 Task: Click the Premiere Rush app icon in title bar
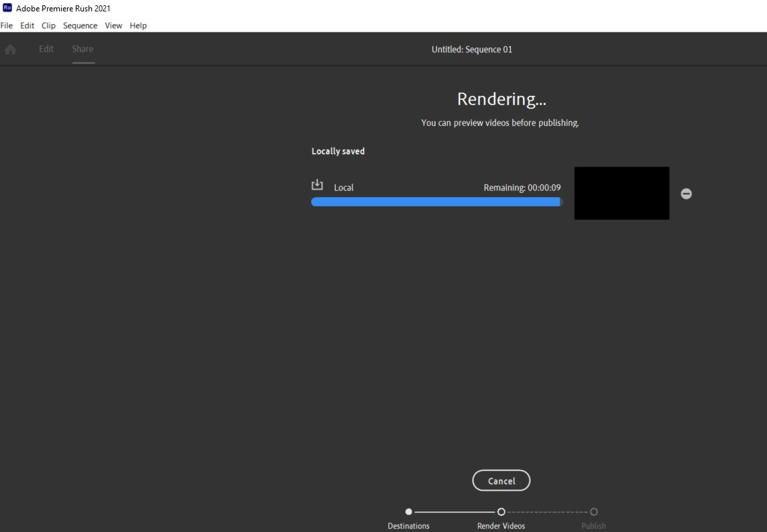tap(7, 8)
